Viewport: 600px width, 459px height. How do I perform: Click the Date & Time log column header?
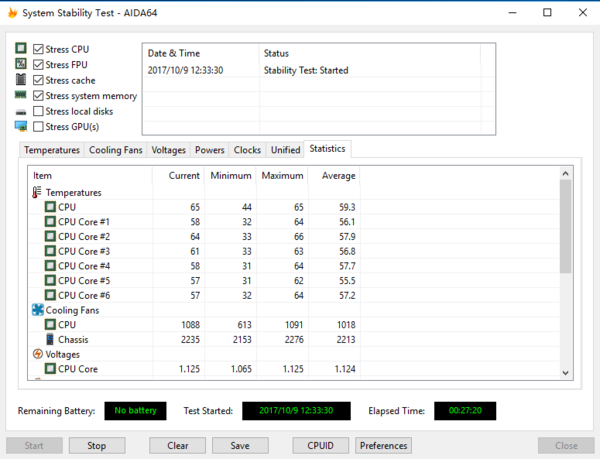201,54
